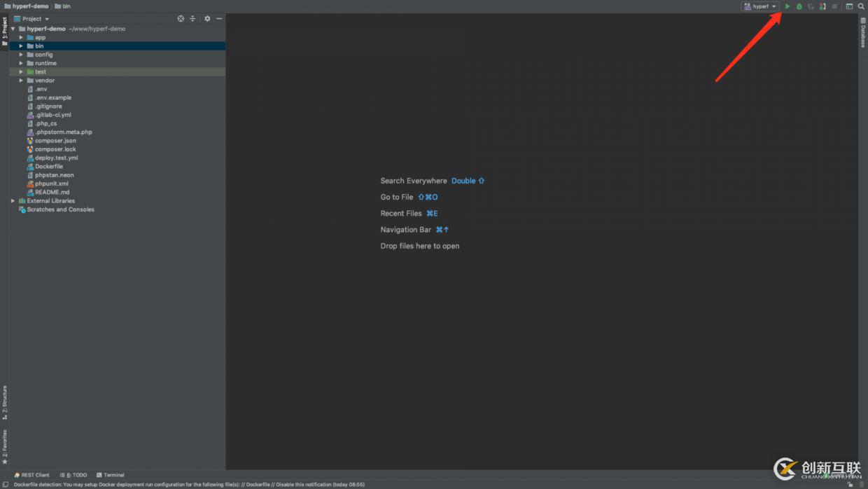868x489 pixels.
Task: Click the Locate/Scroll from Source target icon
Action: (x=181, y=19)
